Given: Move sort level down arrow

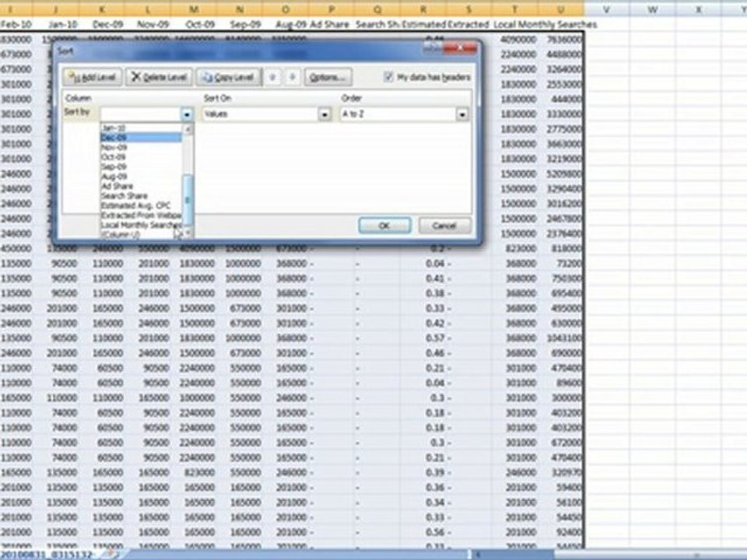Looking at the screenshot, I should (293, 77).
